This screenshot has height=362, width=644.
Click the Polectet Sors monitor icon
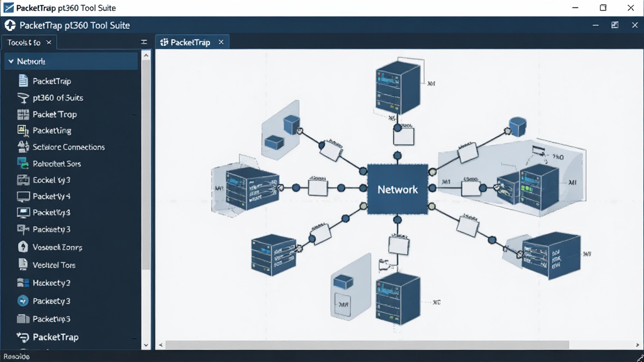[x=23, y=163]
